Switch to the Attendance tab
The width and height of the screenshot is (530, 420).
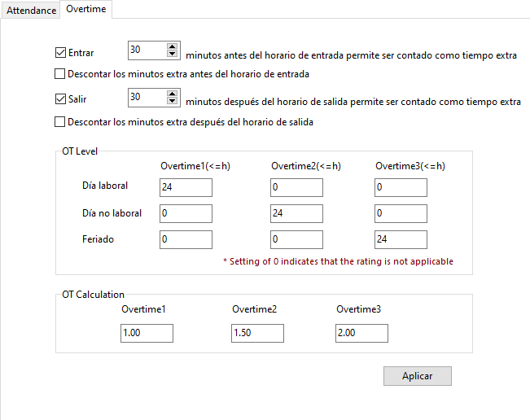[31, 10]
